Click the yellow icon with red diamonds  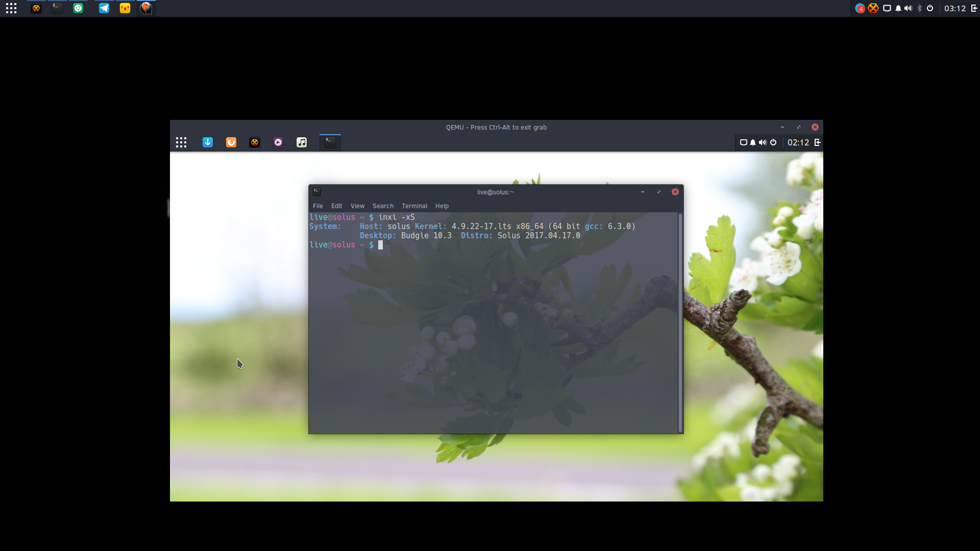click(125, 8)
